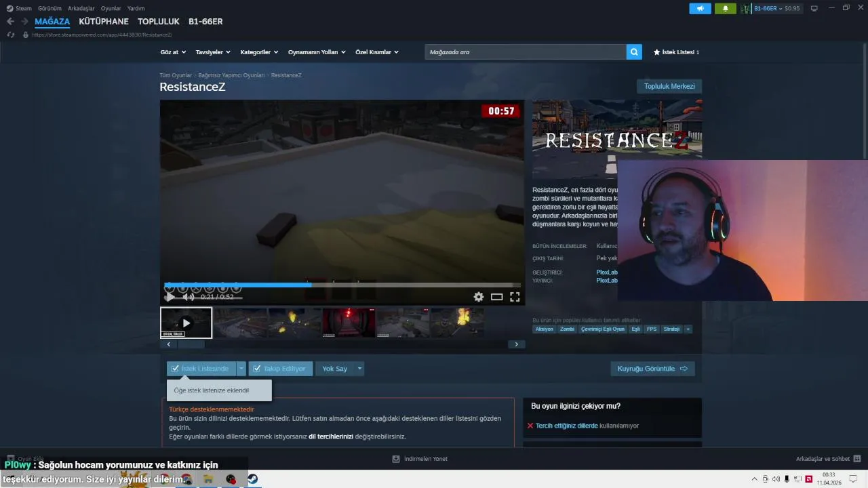Click the AMD software tray icon
The image size is (868, 488).
coord(808,479)
